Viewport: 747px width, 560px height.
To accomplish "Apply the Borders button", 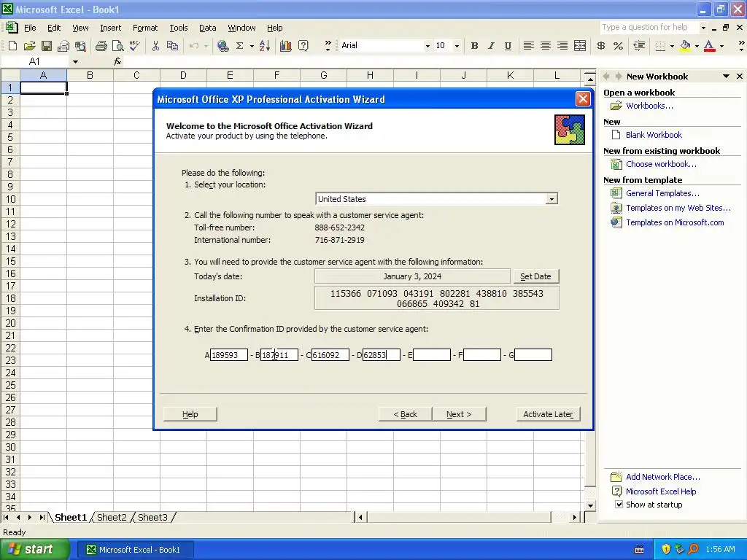I will (x=660, y=46).
